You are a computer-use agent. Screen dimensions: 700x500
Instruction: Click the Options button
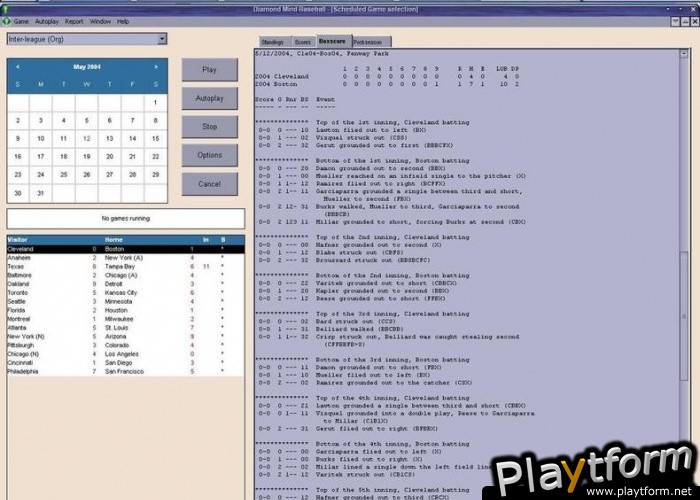click(209, 155)
